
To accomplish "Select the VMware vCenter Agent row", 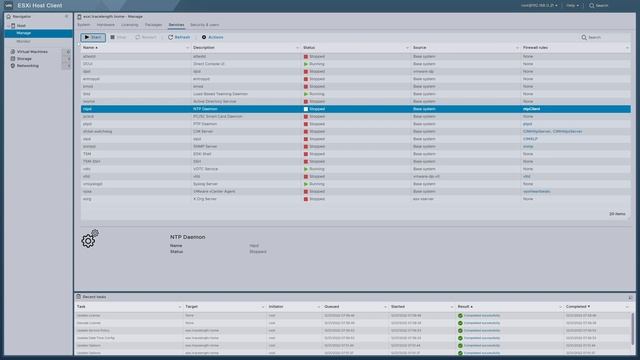I will (x=356, y=191).
